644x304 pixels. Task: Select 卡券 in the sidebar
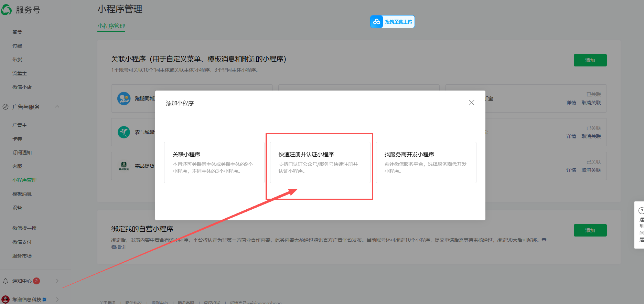pos(17,139)
